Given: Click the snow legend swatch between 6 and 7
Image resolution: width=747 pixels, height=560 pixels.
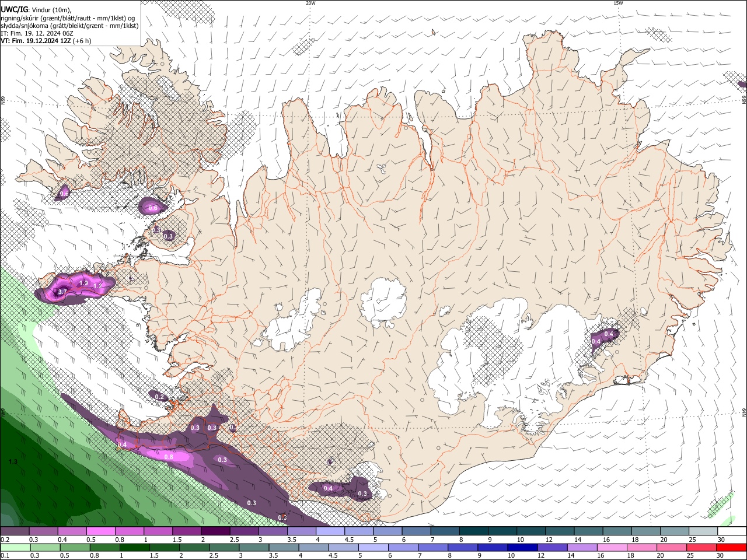Looking at the screenshot, I should [416, 531].
